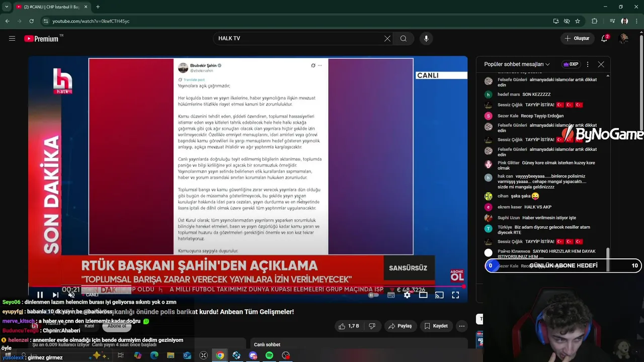This screenshot has height=362, width=644.
Task: Clear the HALK TV search text
Action: [x=387, y=38]
